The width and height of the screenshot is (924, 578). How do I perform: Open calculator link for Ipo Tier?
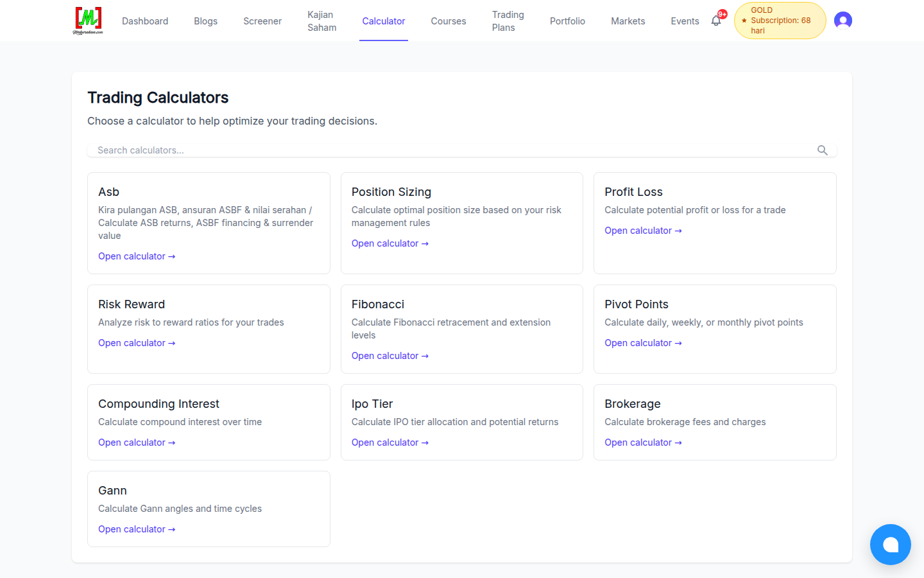390,442
